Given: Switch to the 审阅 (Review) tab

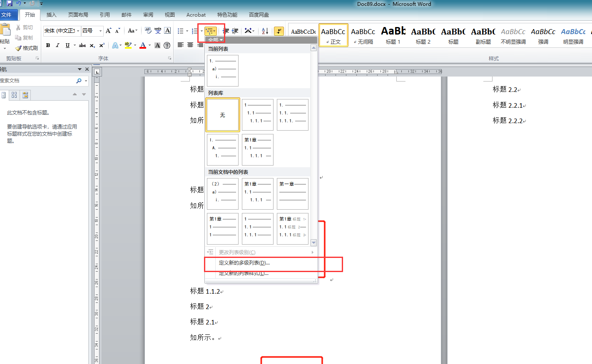Looking at the screenshot, I should pyautogui.click(x=148, y=15).
